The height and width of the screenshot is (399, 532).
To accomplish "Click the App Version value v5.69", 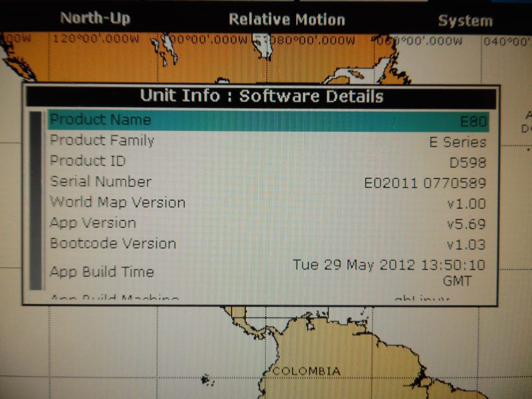I will 466,224.
